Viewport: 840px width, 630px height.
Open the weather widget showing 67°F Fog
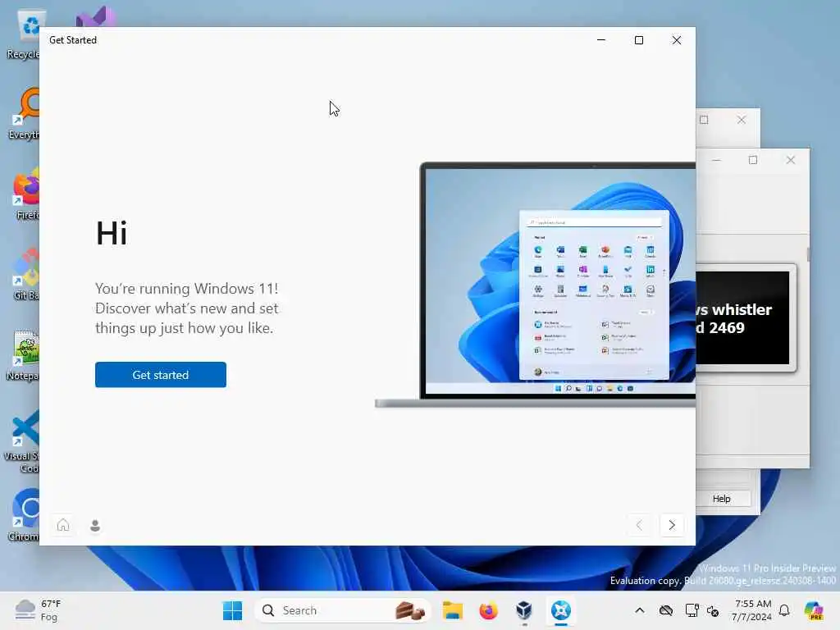[x=38, y=610]
